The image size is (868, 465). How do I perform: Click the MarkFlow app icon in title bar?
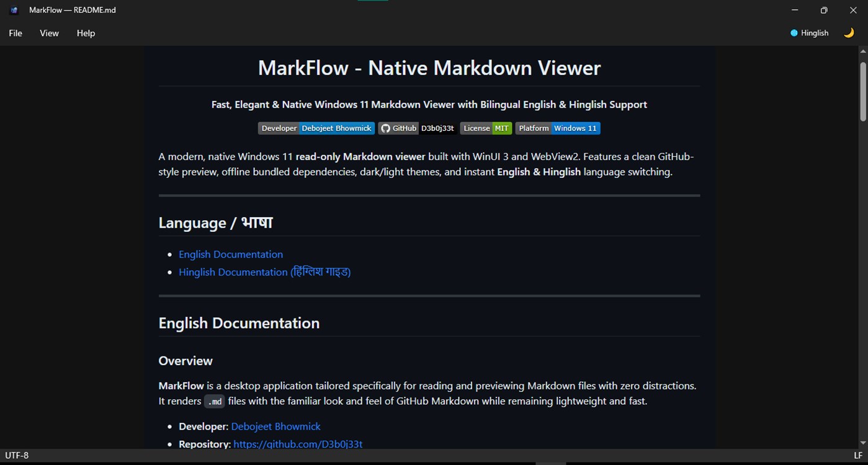pos(14,10)
